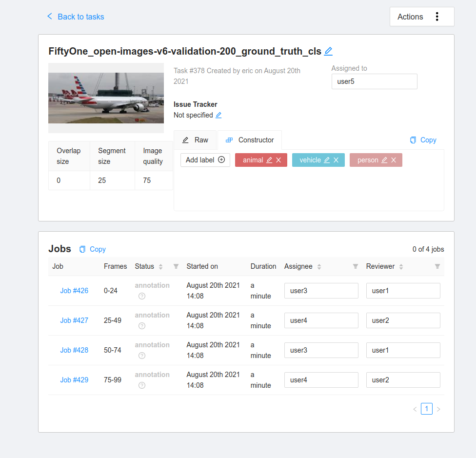Open Job #426 assignee user3 selector
The width and height of the screenshot is (476, 458).
pos(321,291)
